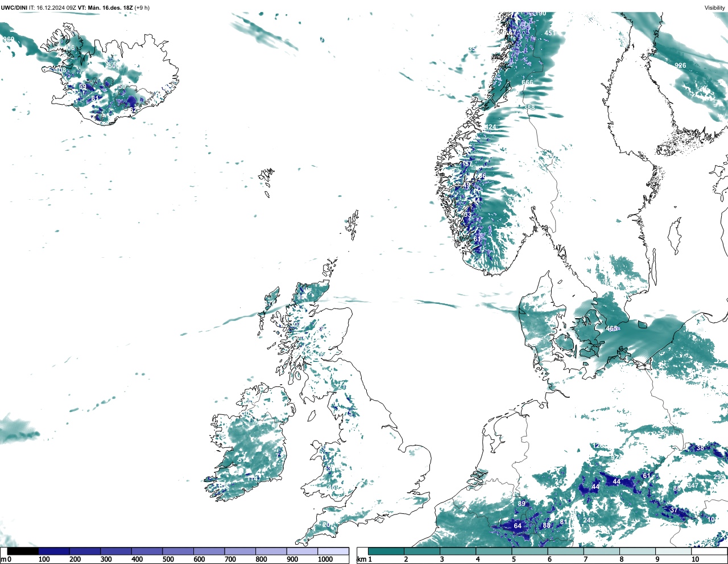This screenshot has height=564, width=728.
Task: Click the darkest blue 100–200 m legend swatch
Action: (x=54, y=551)
